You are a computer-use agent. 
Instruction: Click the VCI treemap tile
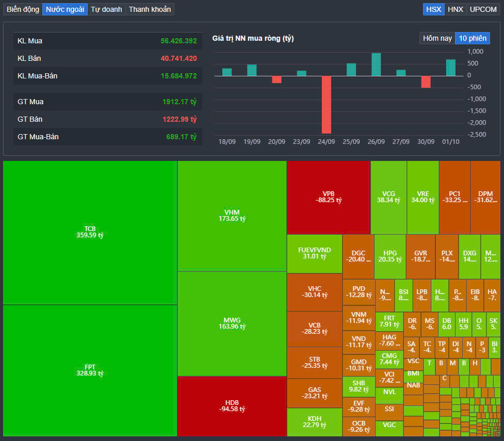click(389, 378)
